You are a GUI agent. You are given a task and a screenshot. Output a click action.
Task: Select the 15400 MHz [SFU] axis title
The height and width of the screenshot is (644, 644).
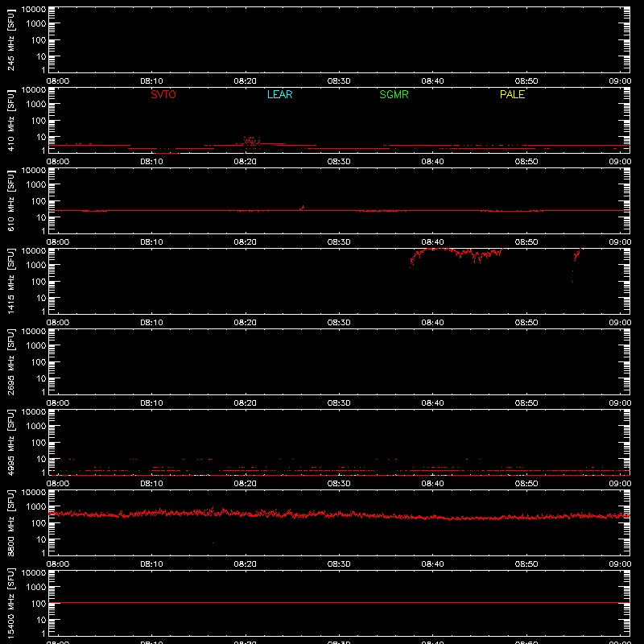pos(10,603)
